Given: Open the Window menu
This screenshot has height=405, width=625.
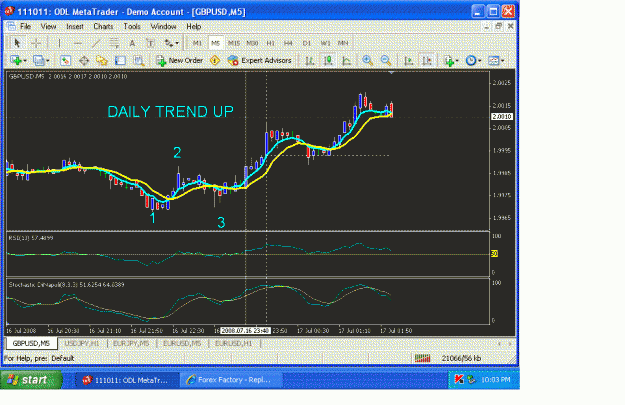Looking at the screenshot, I should pyautogui.click(x=163, y=27).
